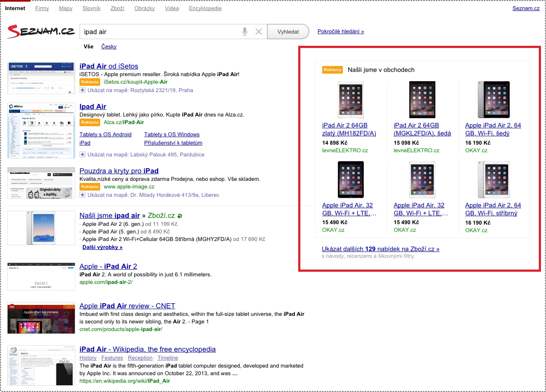The height and width of the screenshot is (392, 546).
Task: Click the Vyhledat search button
Action: (x=288, y=32)
